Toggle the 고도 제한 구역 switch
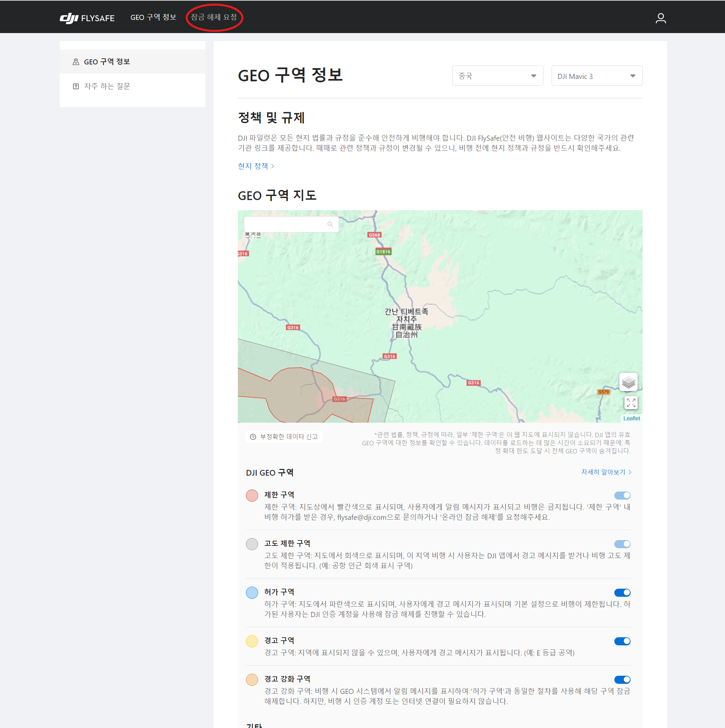725x728 pixels. click(x=622, y=544)
